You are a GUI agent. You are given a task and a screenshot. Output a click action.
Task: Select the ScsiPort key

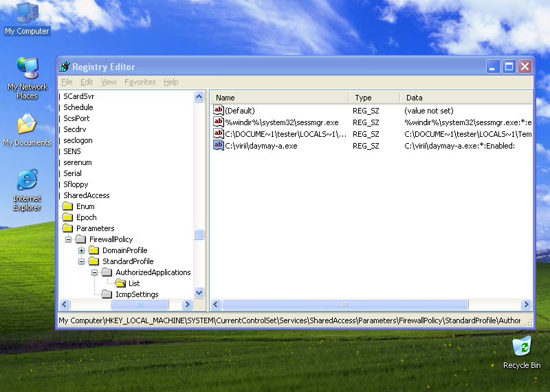pos(76,118)
